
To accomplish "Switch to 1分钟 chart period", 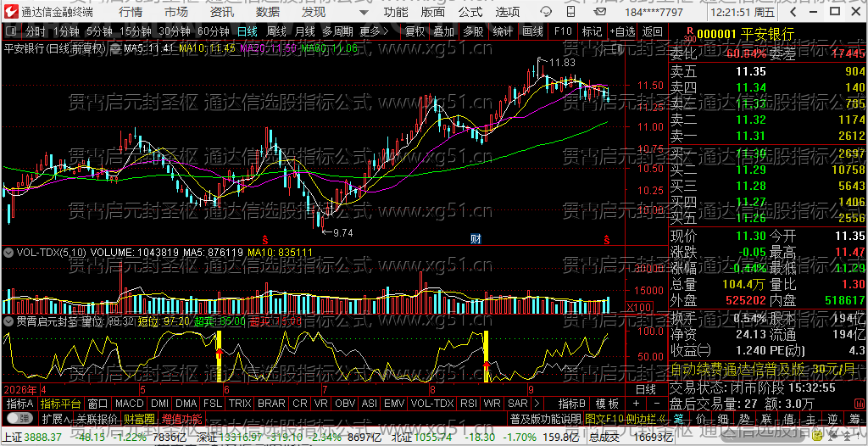I will [x=67, y=32].
